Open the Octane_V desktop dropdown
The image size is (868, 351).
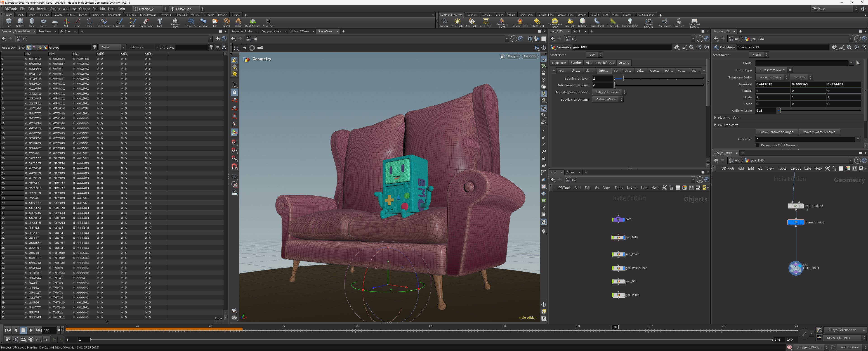150,9
